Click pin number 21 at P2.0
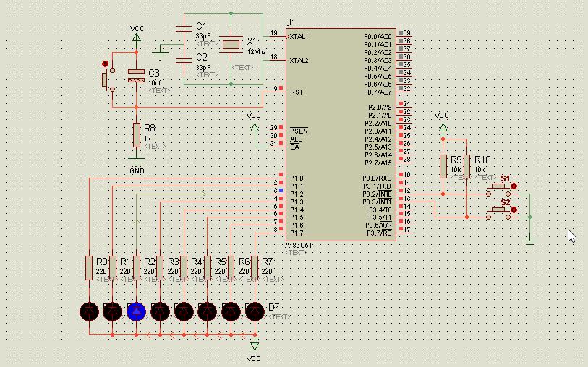The width and height of the screenshot is (588, 367). pyautogui.click(x=407, y=104)
